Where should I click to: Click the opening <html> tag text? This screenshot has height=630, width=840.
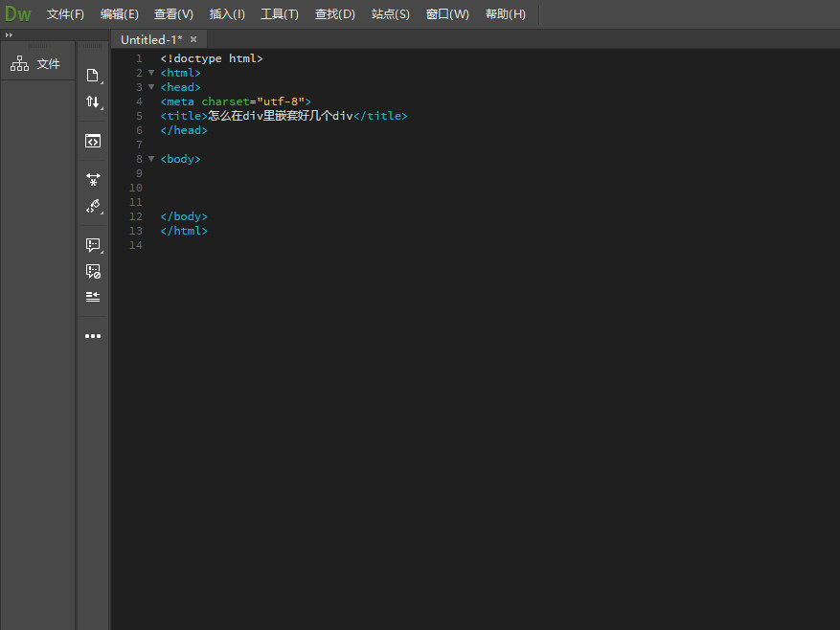tap(180, 73)
